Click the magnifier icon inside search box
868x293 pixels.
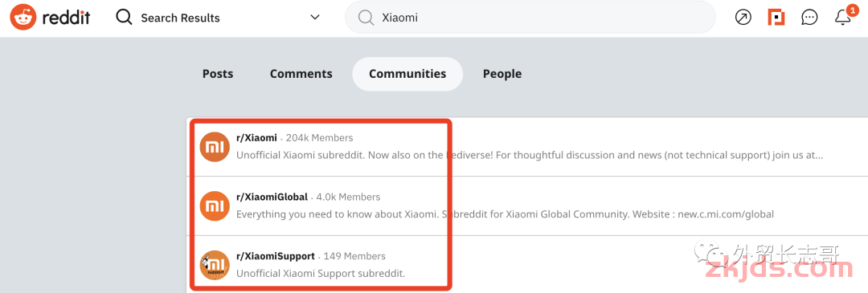[366, 18]
